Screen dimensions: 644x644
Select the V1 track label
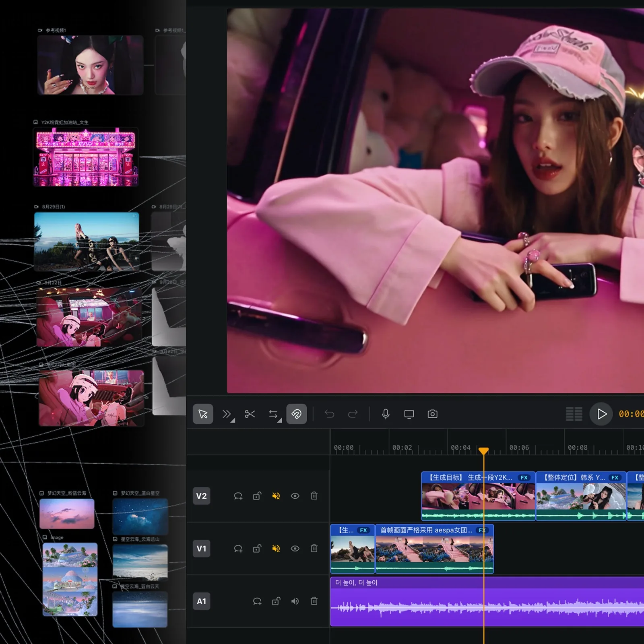(x=201, y=549)
